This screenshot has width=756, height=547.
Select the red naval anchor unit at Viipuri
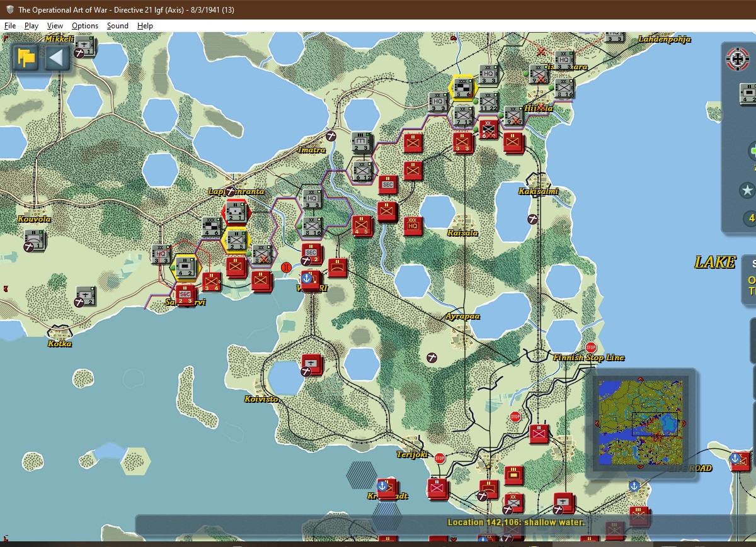[x=311, y=281]
